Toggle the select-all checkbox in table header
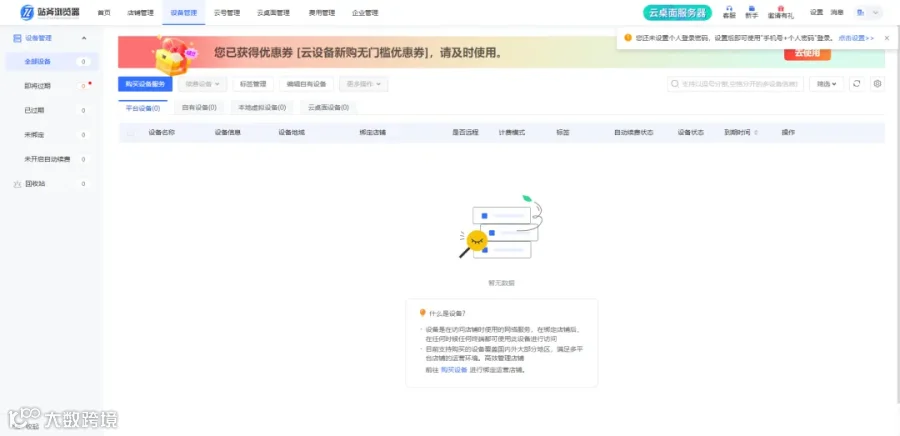The image size is (900, 436). 131,133
